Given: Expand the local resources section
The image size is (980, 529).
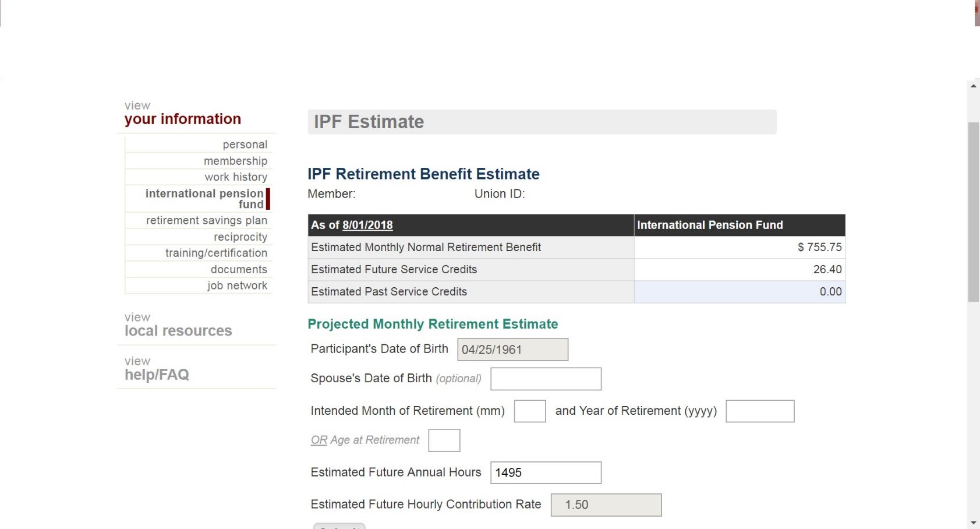Looking at the screenshot, I should click(x=178, y=330).
